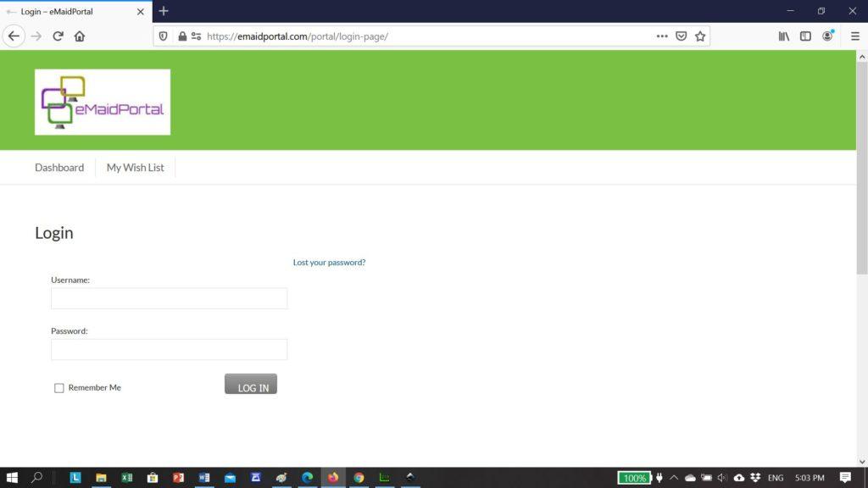This screenshot has height=488, width=868.
Task: Open the Windows Start menu
Action: click(x=12, y=478)
